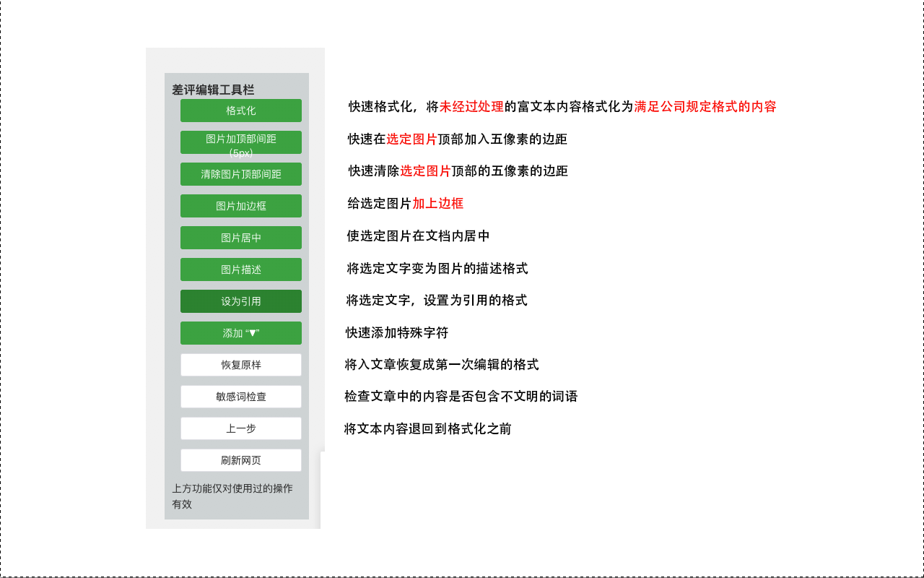The width and height of the screenshot is (924, 578).
Task: Click description 使选定图片在文档内居中
Action: 419,236
